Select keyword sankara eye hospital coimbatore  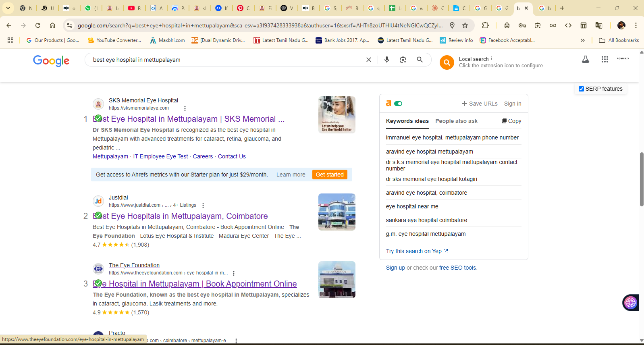pyautogui.click(x=426, y=220)
